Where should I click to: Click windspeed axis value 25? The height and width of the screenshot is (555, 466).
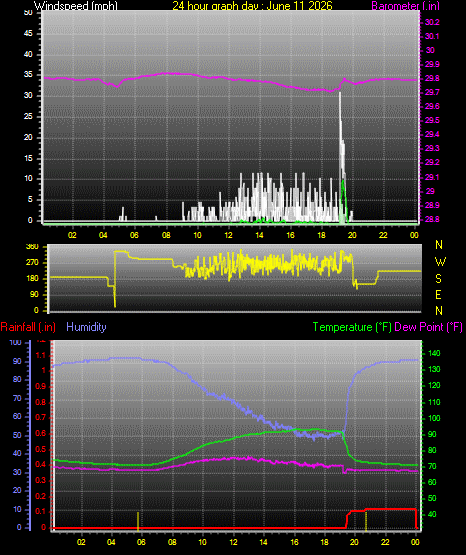click(28, 116)
